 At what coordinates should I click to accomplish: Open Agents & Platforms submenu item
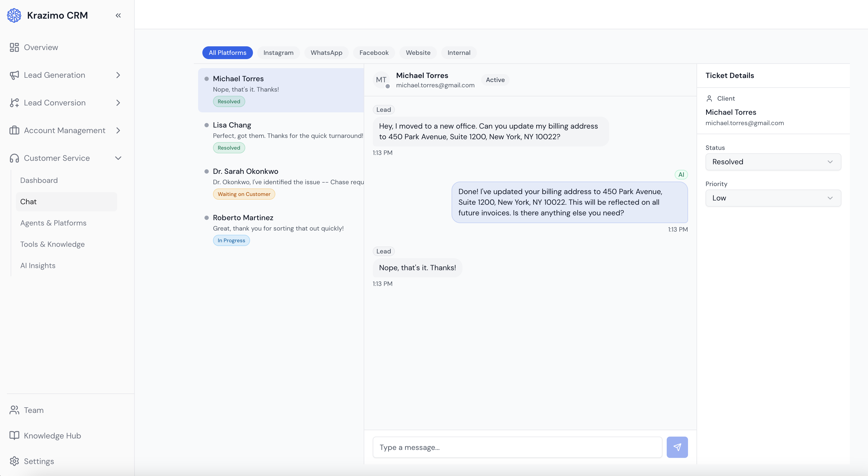pos(53,223)
